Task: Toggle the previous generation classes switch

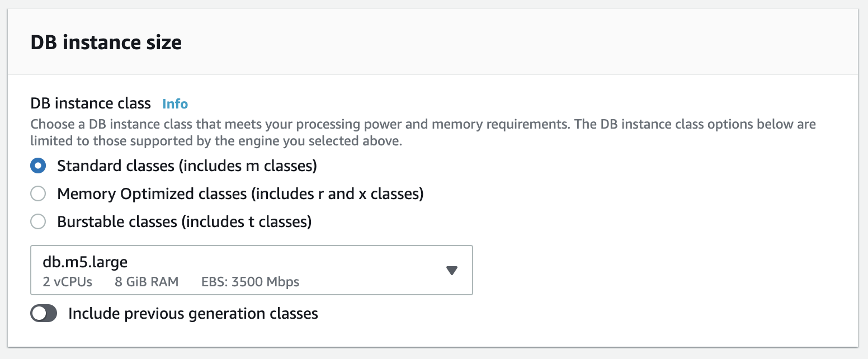Action: coord(44,313)
